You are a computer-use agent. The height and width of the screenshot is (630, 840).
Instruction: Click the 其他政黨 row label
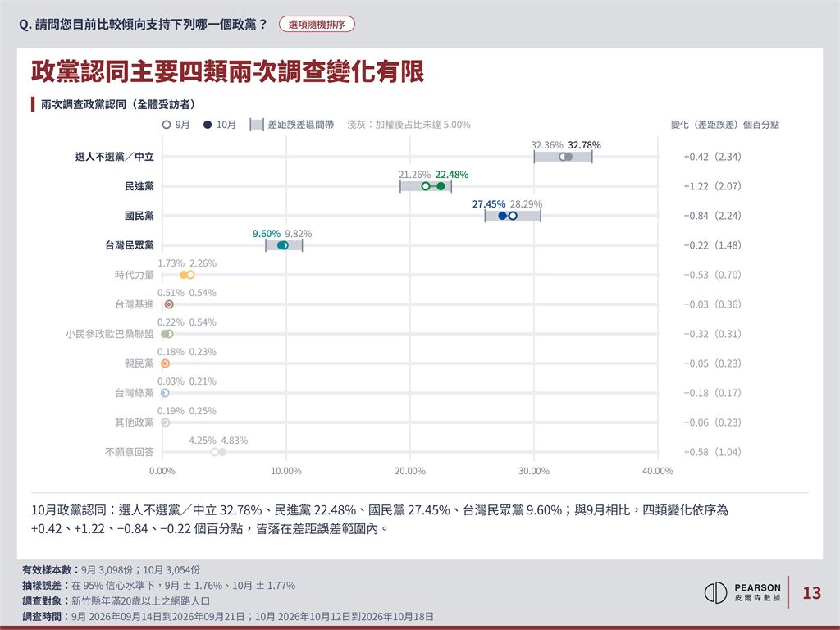(x=135, y=422)
